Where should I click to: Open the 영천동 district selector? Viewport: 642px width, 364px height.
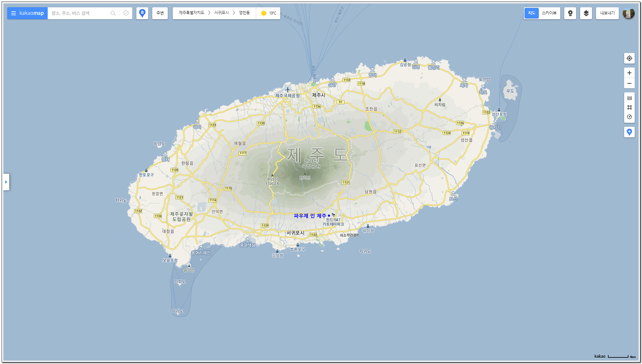tap(244, 13)
